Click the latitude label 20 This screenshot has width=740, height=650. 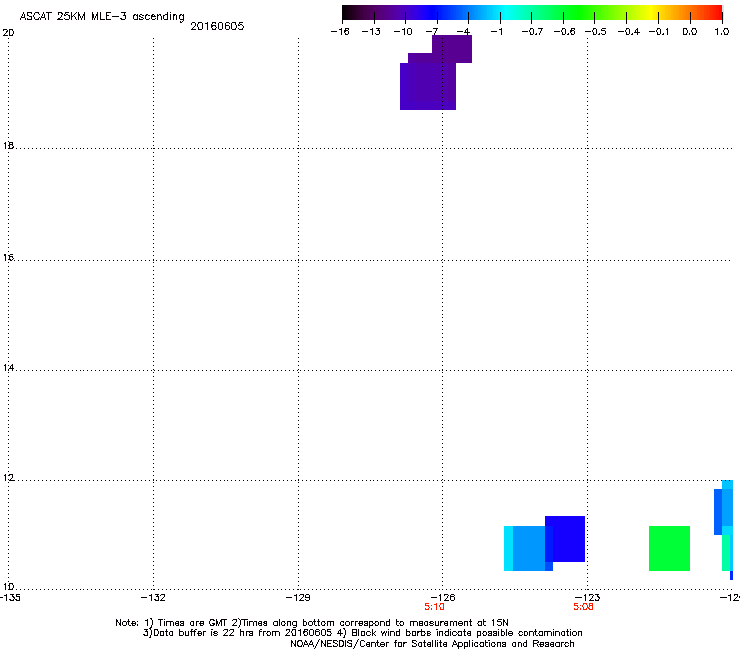click(8, 33)
